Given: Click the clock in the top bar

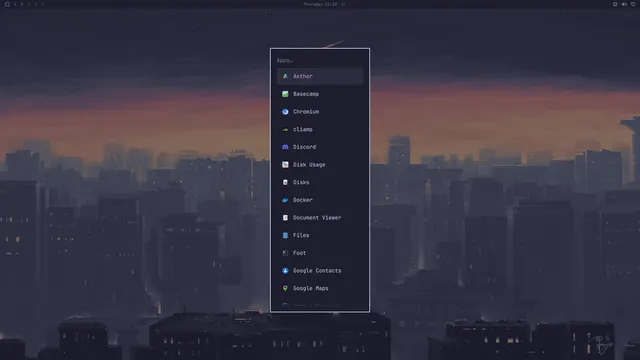Looking at the screenshot, I should point(320,4).
